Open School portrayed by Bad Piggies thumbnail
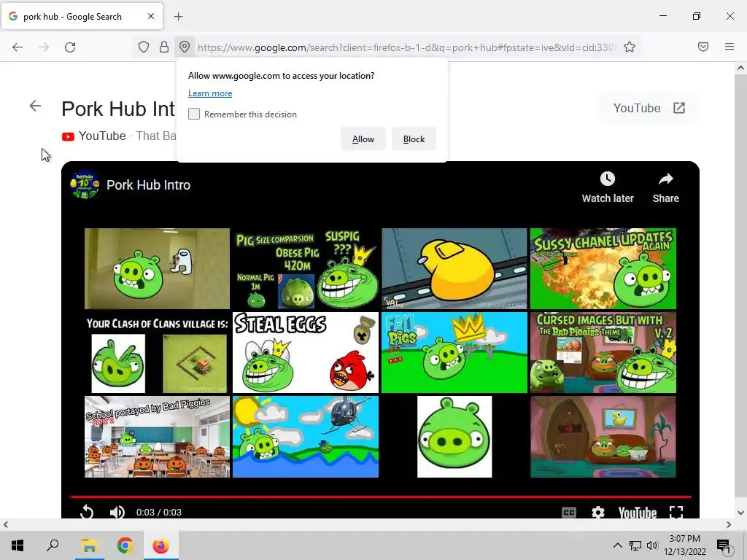Screen dimensions: 747x560 [157, 437]
